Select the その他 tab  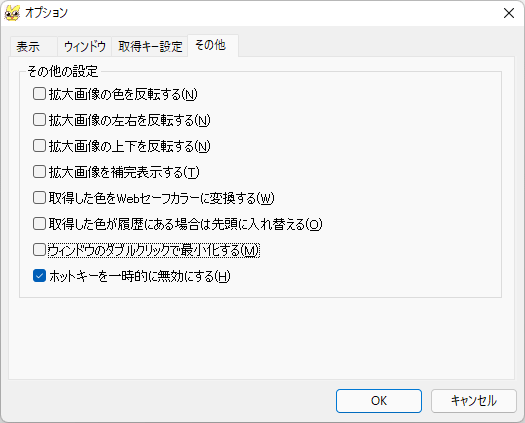point(213,45)
